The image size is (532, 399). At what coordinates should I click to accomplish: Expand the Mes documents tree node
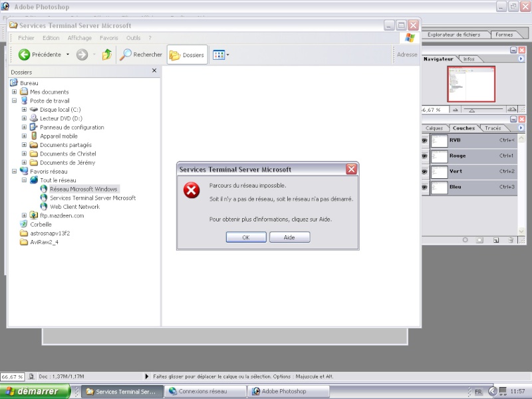14,92
